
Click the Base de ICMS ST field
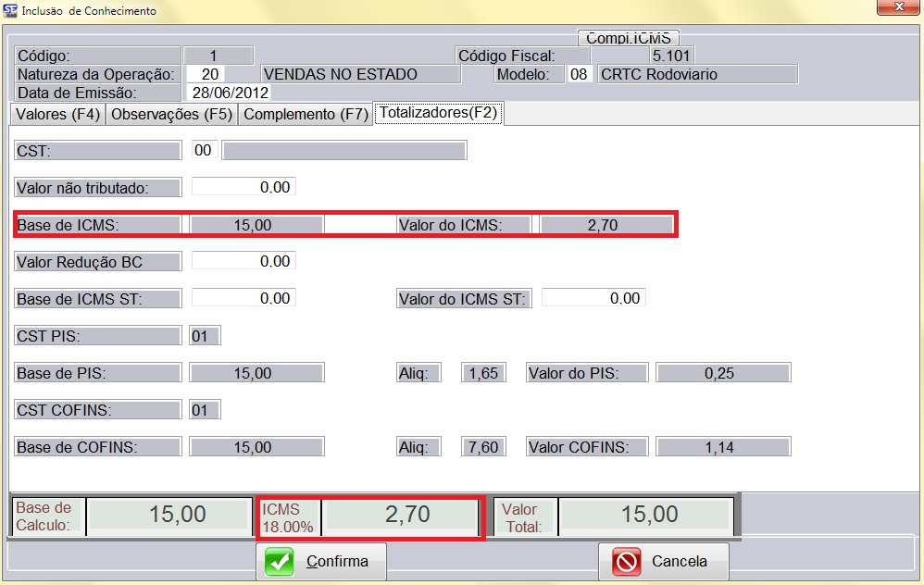tap(243, 298)
